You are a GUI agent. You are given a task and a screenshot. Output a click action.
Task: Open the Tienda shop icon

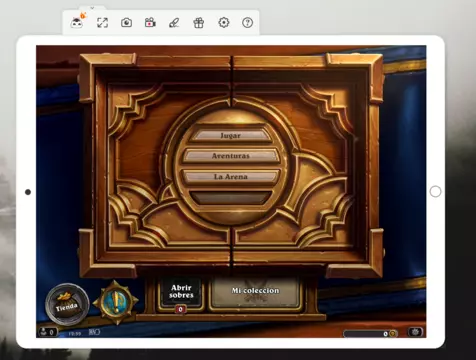click(67, 304)
